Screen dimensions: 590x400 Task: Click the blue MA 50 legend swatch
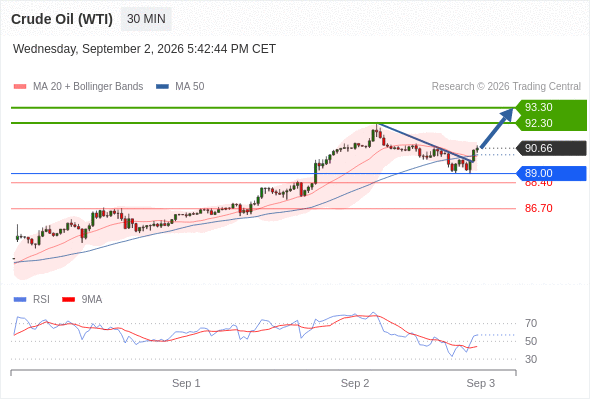point(162,87)
